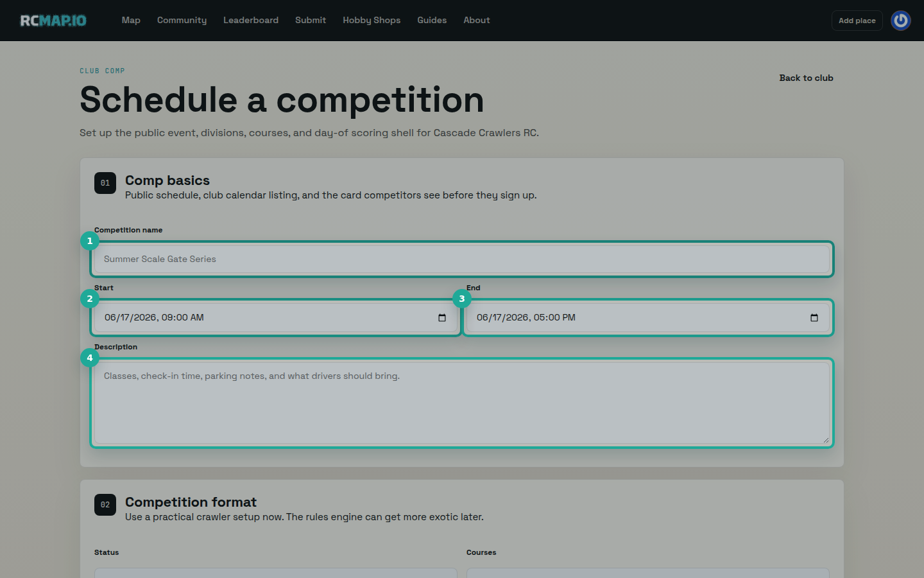
Task: Click the 01 step badge
Action: click(105, 183)
